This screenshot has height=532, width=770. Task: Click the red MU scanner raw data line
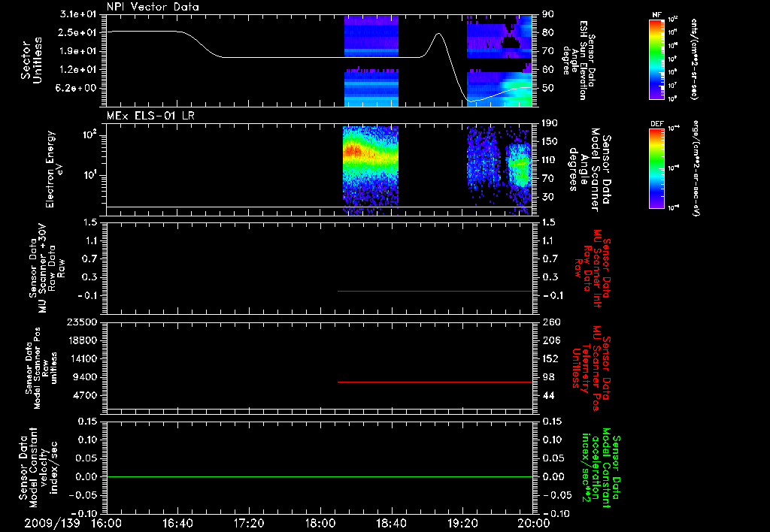click(x=435, y=291)
